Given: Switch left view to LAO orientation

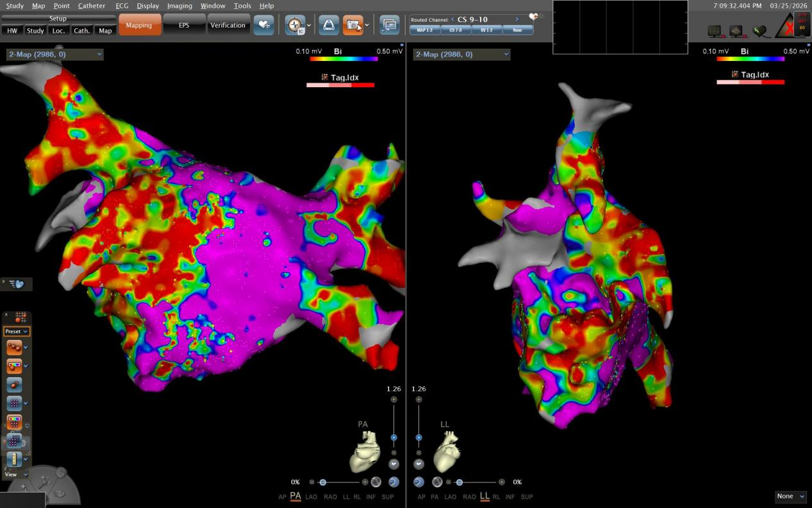Looking at the screenshot, I should pyautogui.click(x=311, y=497).
